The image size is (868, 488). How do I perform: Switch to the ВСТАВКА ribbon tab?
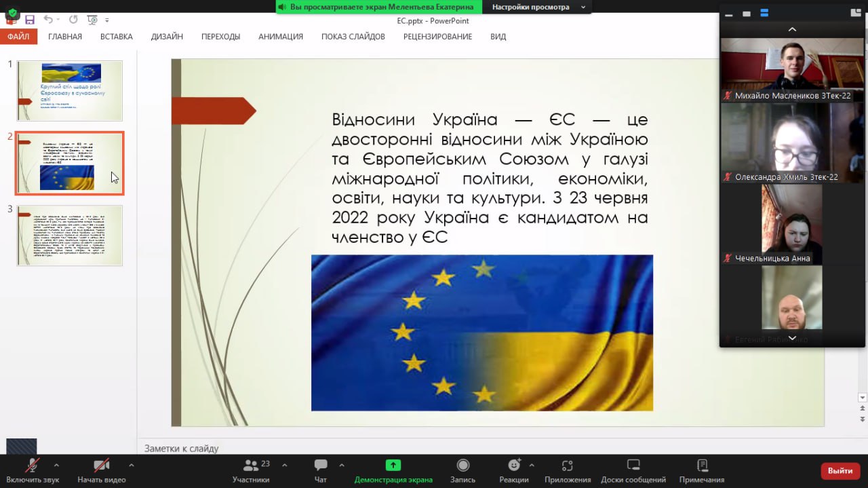point(117,37)
